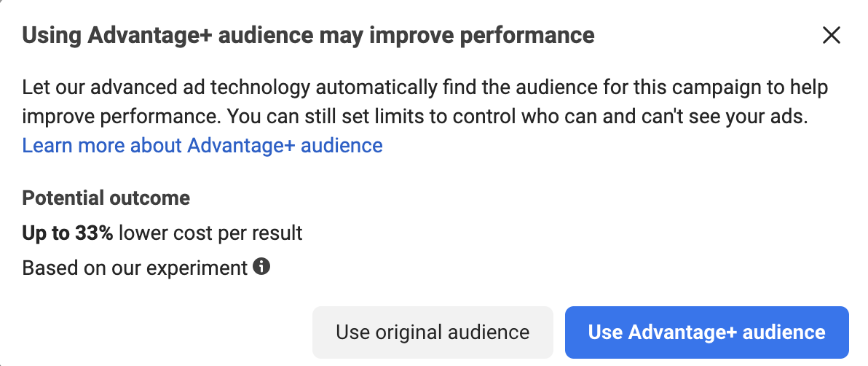Confirm with 'Use Advantage+ audience' button
The height and width of the screenshot is (366, 868).
[x=707, y=332]
